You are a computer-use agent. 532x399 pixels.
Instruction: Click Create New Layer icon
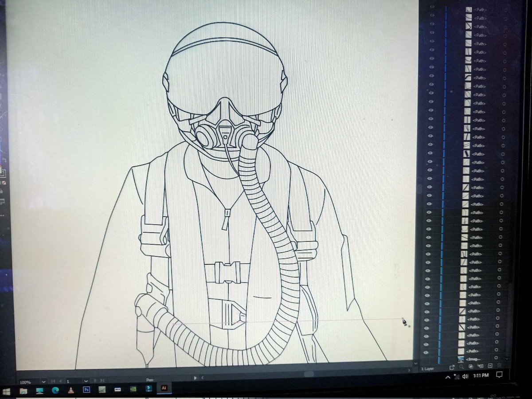point(490,366)
